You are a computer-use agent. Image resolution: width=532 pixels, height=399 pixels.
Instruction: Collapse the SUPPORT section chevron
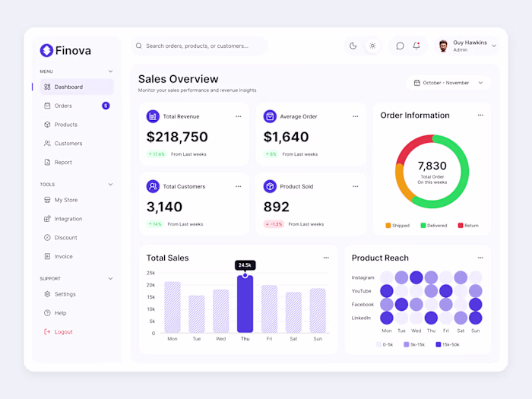pyautogui.click(x=110, y=279)
